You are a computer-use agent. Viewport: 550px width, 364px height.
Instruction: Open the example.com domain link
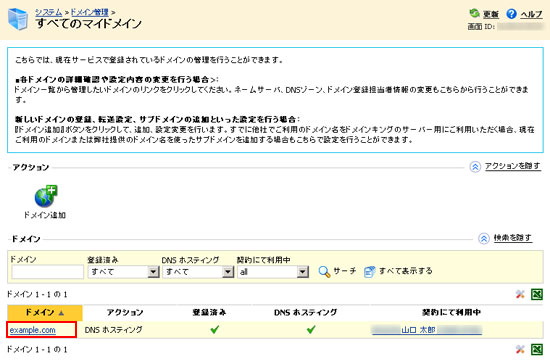point(33,330)
